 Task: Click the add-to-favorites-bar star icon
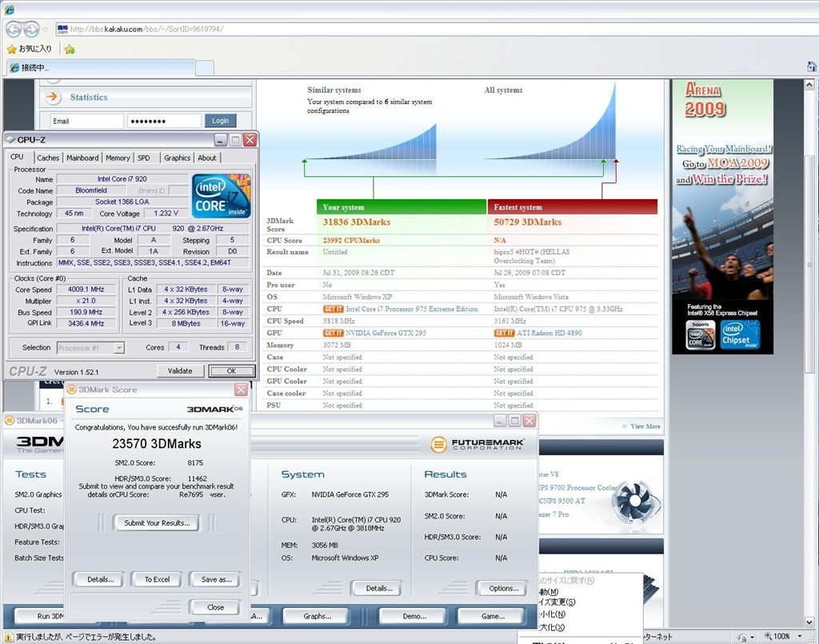coord(70,49)
